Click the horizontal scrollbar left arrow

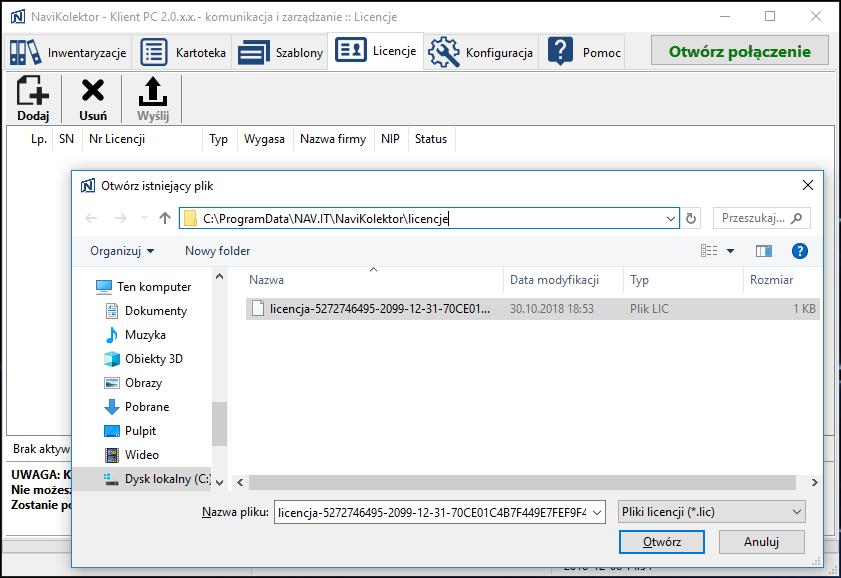pyautogui.click(x=240, y=483)
